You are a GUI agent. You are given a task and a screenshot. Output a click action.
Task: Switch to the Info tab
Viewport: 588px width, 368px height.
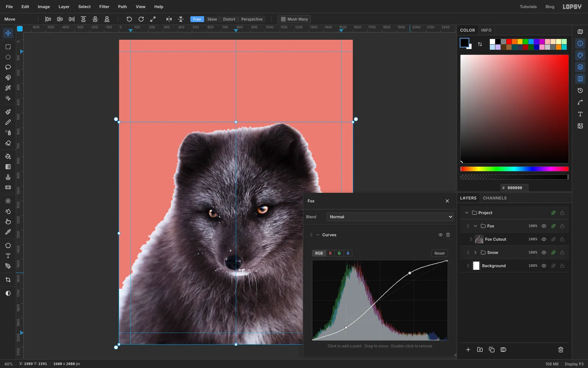[486, 30]
